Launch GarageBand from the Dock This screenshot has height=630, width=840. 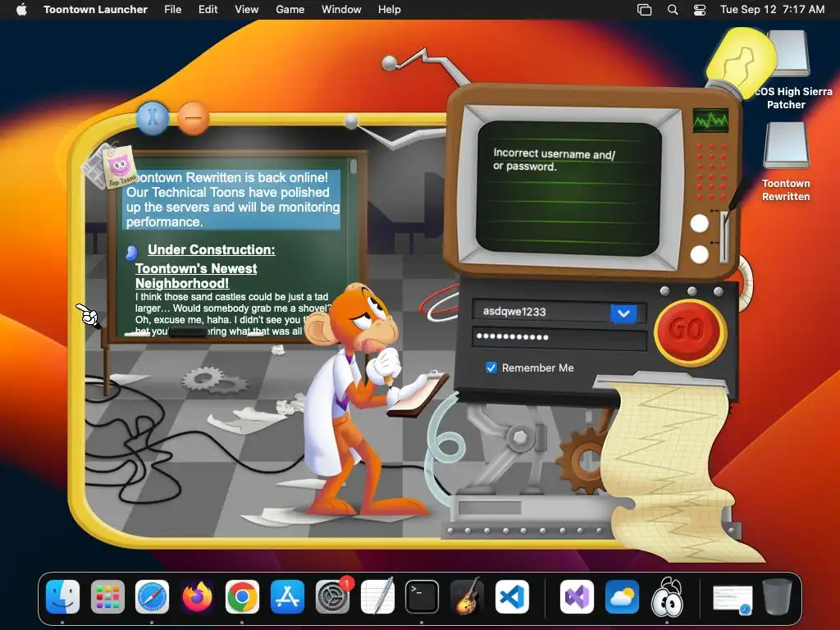[x=467, y=596]
